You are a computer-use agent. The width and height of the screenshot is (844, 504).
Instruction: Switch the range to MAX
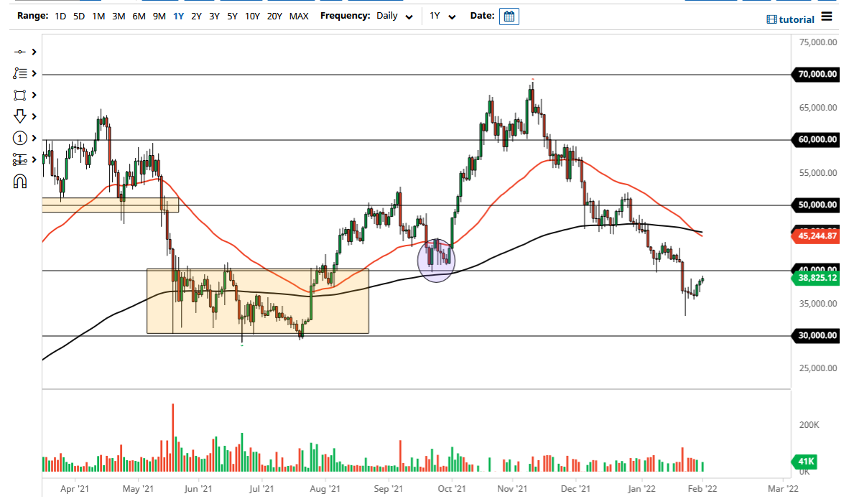299,16
